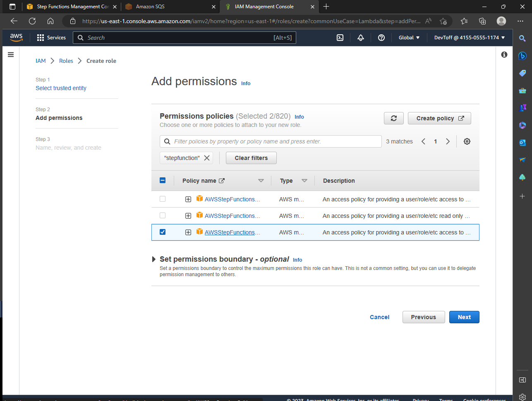Click the AWS logo to go home
Viewport: 532px width, 401px height.
[x=16, y=37]
